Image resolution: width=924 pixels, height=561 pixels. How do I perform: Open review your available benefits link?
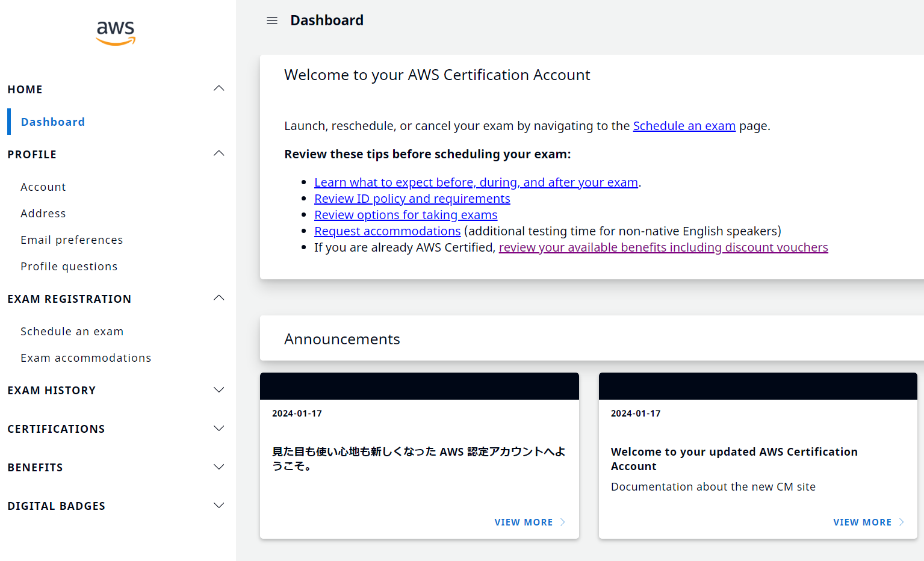click(663, 247)
